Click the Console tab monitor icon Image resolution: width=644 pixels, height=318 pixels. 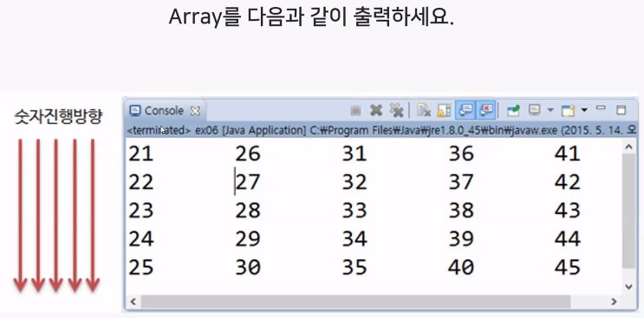point(134,111)
